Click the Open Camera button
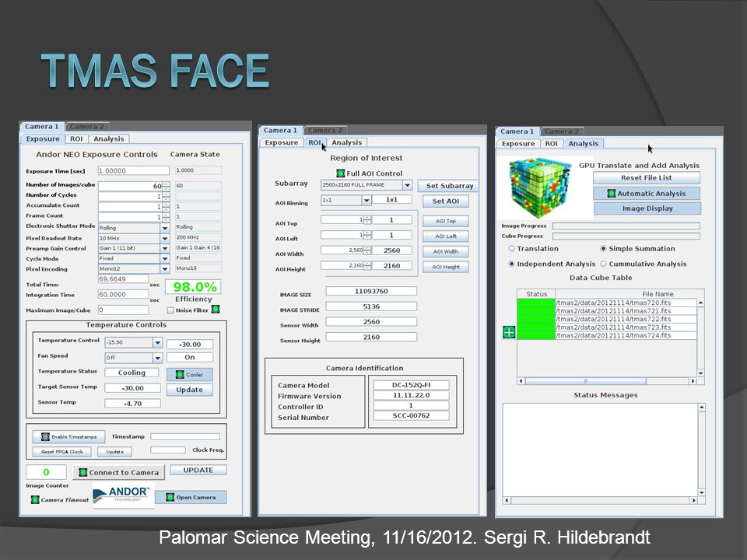The width and height of the screenshot is (747, 560). [x=191, y=497]
